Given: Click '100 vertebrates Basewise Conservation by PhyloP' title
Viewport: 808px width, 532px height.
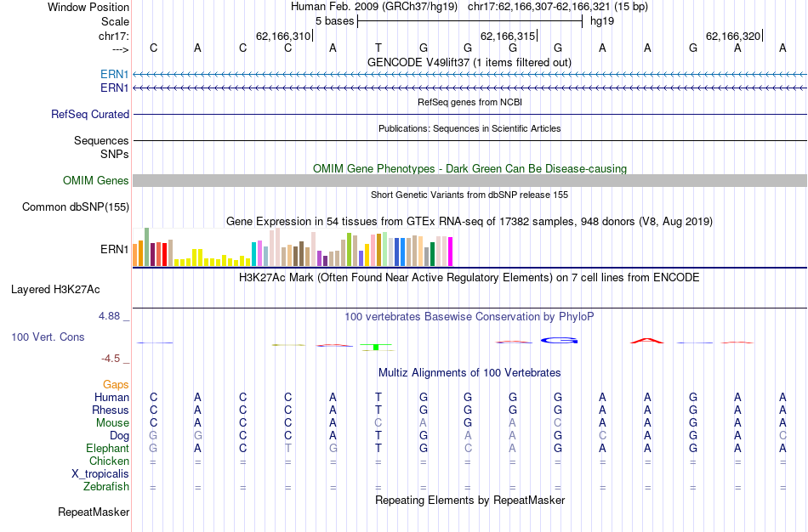Looking at the screenshot, I should [469, 317].
